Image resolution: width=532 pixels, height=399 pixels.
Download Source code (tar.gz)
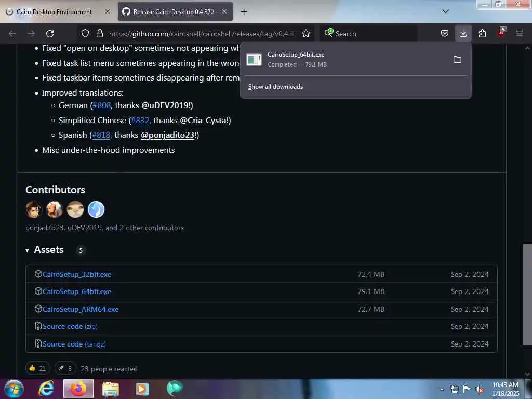click(74, 344)
